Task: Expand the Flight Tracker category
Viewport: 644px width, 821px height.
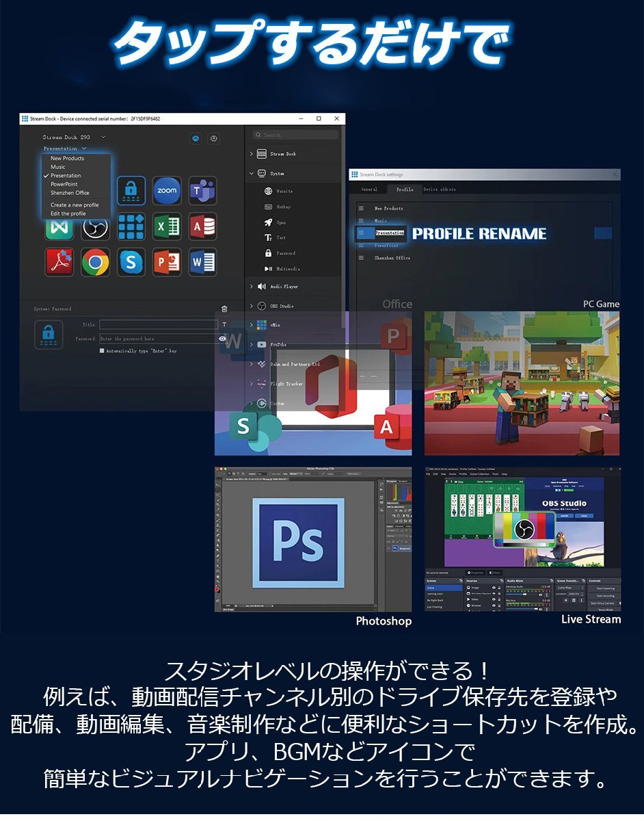Action: pyautogui.click(x=252, y=384)
